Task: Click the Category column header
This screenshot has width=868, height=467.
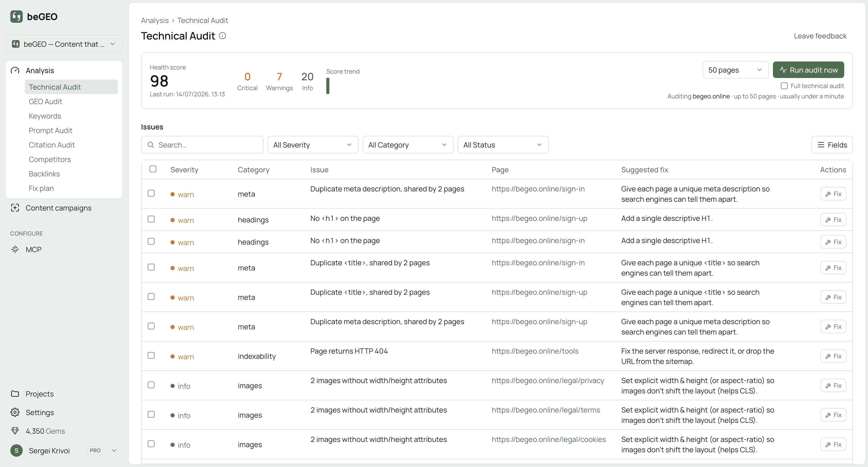Action: (253, 169)
